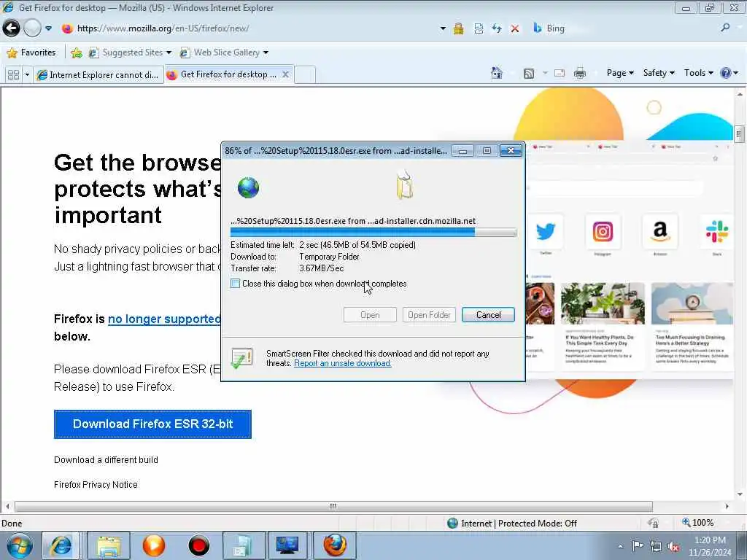Click the red record taskbar icon
The height and width of the screenshot is (560, 747).
click(x=199, y=545)
